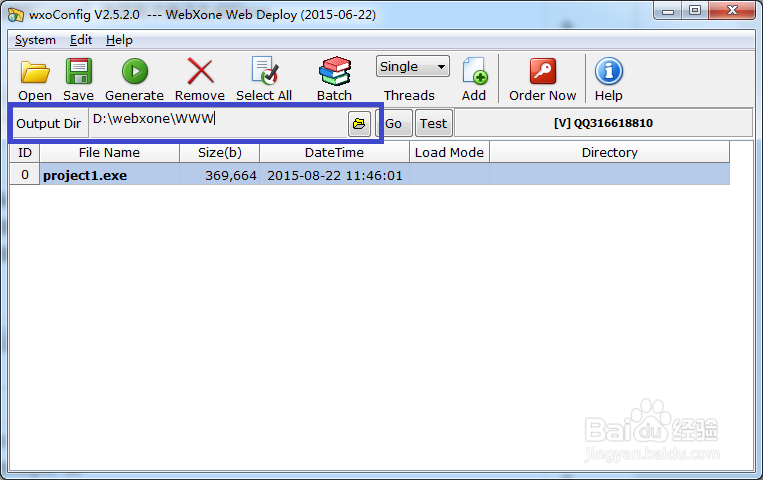Open the System menu
Image resolution: width=763 pixels, height=480 pixels.
(x=35, y=40)
